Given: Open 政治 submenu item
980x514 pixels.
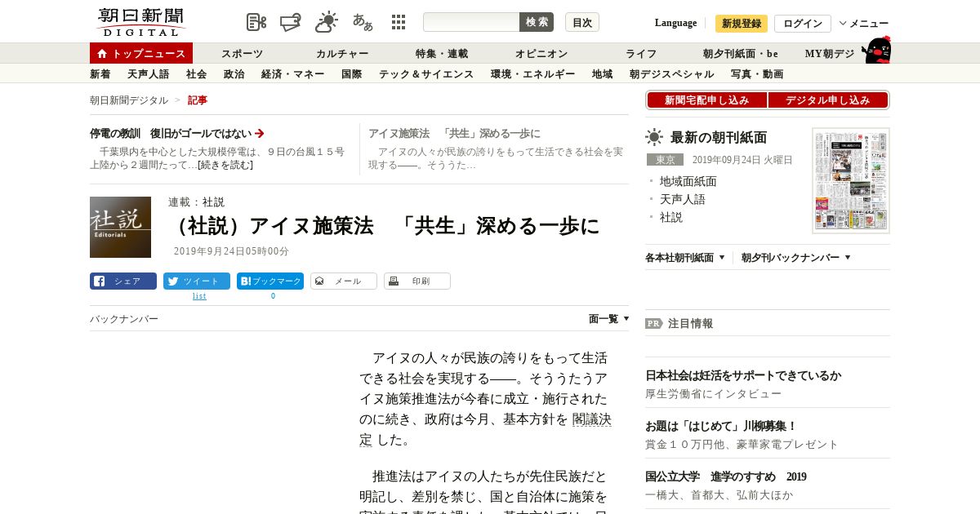Looking at the screenshot, I should [234, 74].
